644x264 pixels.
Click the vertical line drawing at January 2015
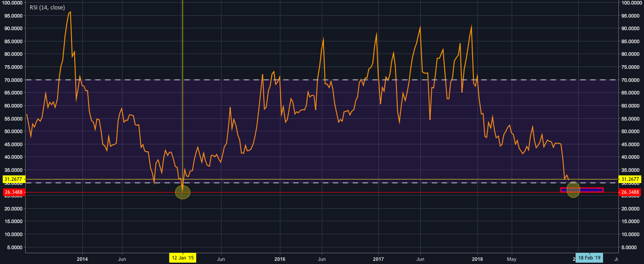coord(182,90)
